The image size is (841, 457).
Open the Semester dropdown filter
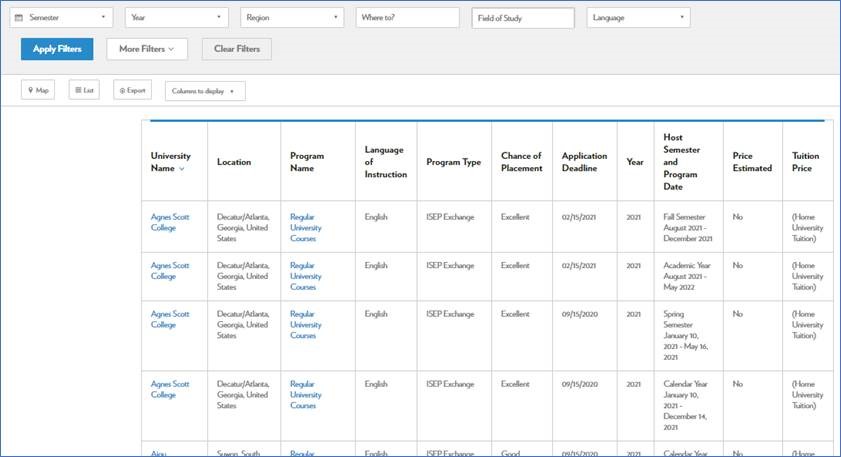[x=61, y=18]
